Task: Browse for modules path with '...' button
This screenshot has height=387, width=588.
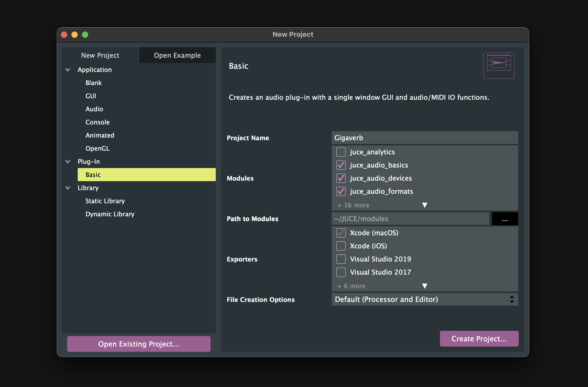Action: pos(505,219)
